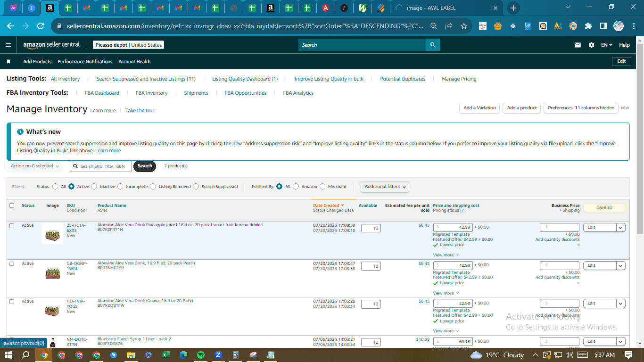Expand 'View more' in the Peach row
The height and width of the screenshot is (362, 644).
coord(446,293)
